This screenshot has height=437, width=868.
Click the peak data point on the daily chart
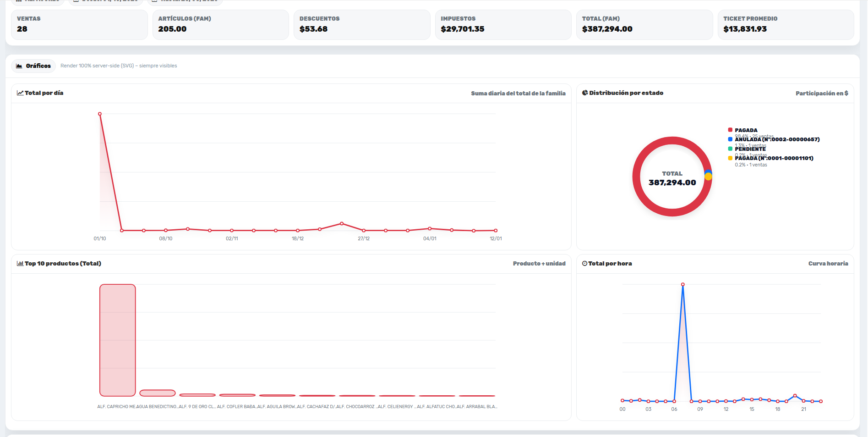point(100,114)
